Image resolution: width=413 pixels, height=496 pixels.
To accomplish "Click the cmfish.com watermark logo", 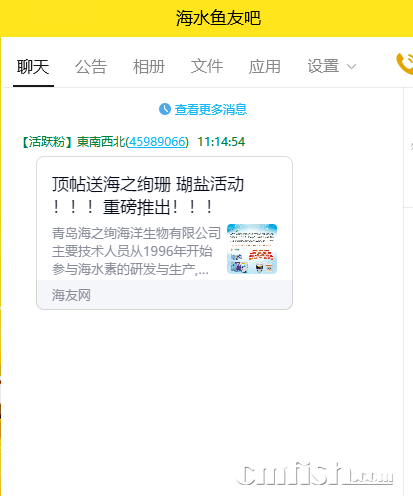I will click(x=314, y=474).
